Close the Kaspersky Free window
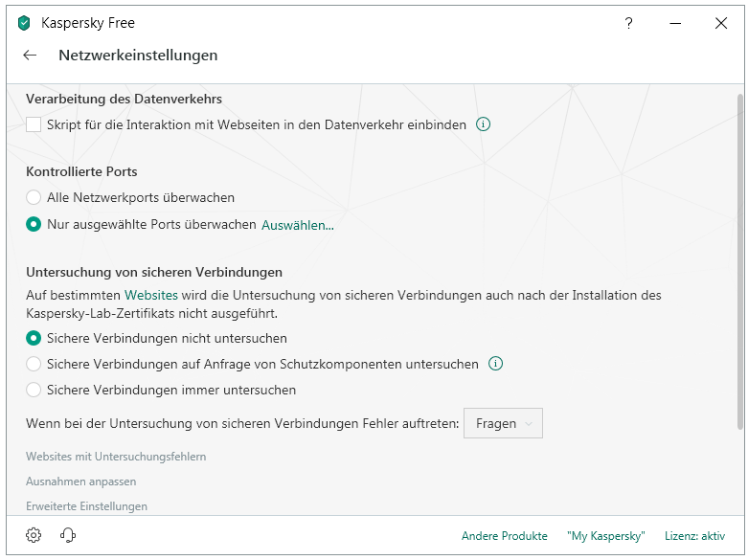 721,23
